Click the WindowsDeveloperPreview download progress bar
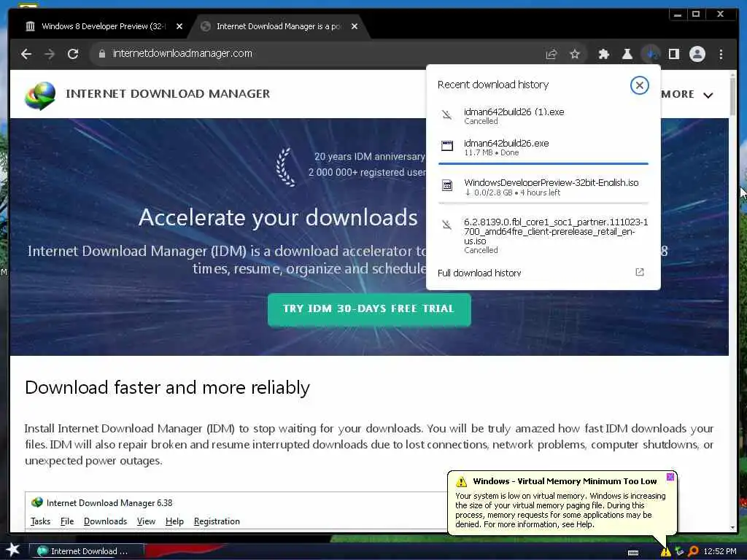Viewport: 747px width, 560px height. pos(543,203)
